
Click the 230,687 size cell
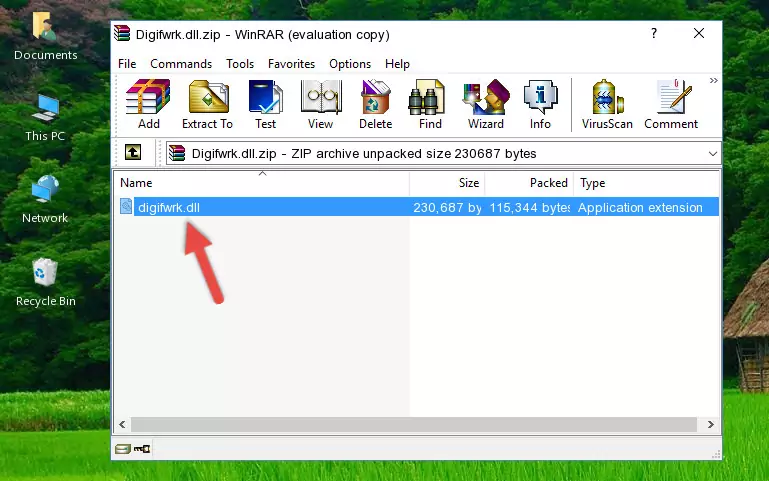[447, 207]
